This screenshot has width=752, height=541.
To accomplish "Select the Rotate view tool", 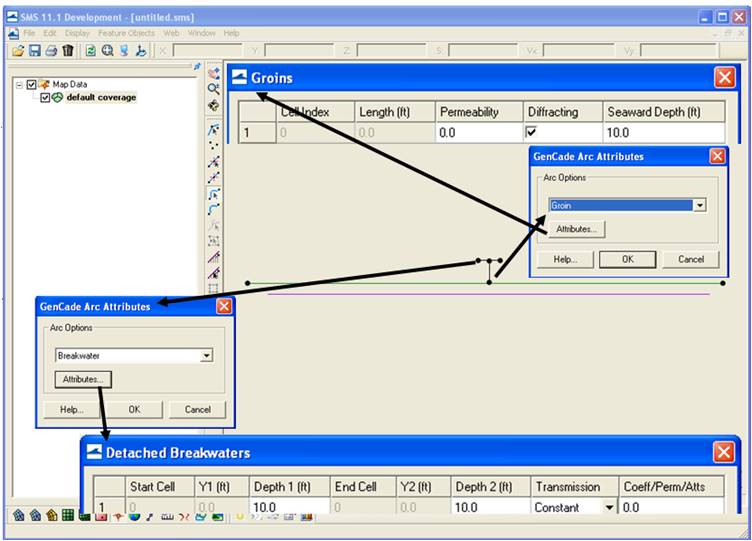I will click(214, 106).
